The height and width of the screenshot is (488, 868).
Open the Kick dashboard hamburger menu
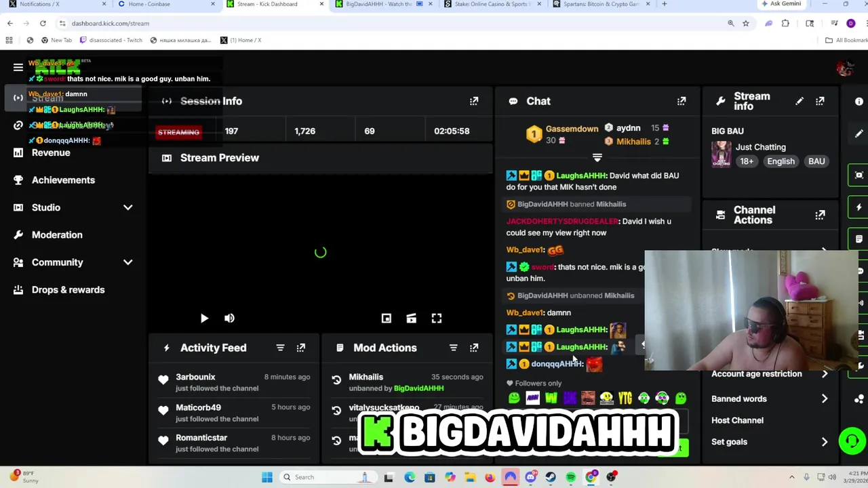[x=18, y=67]
